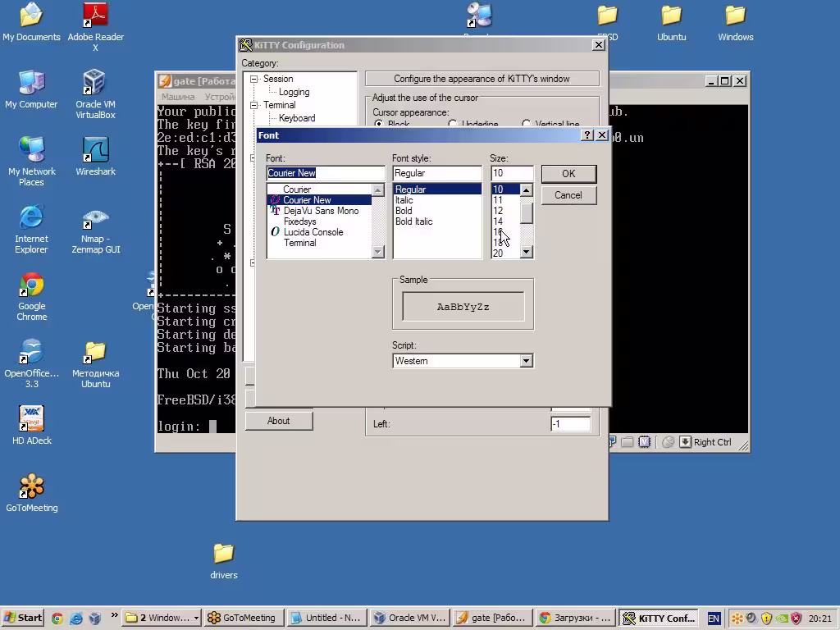Click the VirtualBox Right Ctrl host key arrow icon
Viewport: 840px width, 630px height.
click(x=685, y=442)
